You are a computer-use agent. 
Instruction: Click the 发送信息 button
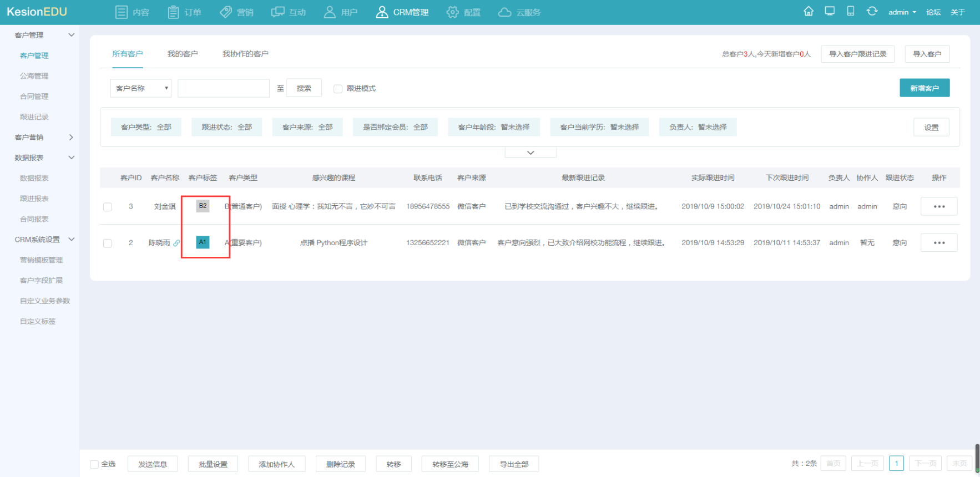(153, 464)
